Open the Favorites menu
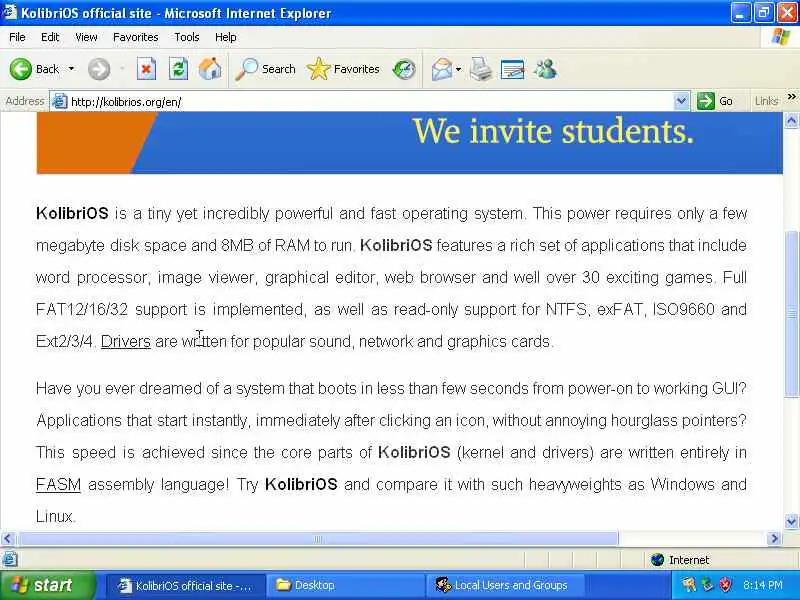This screenshot has width=800, height=600. (x=136, y=37)
